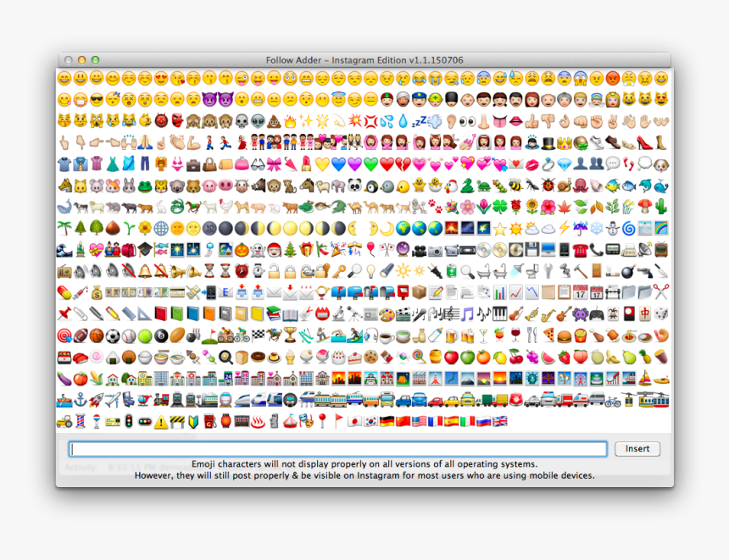Click the four-leaf clover emoji

click(499, 204)
